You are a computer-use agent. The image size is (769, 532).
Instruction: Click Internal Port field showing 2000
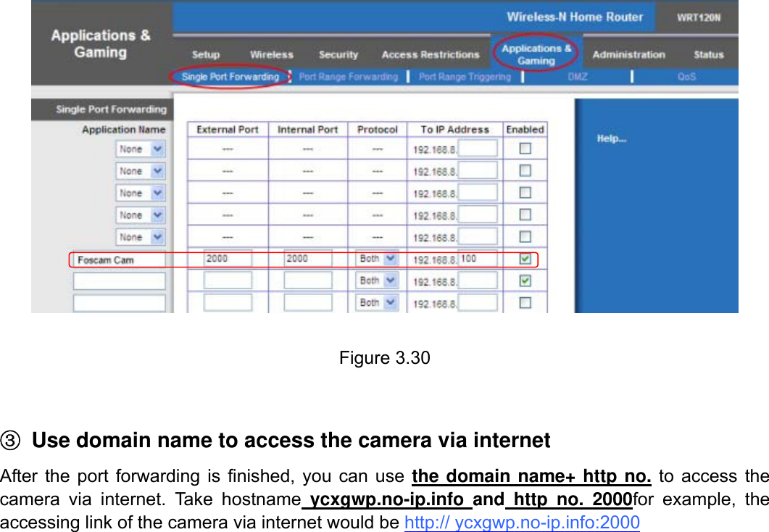click(x=307, y=259)
